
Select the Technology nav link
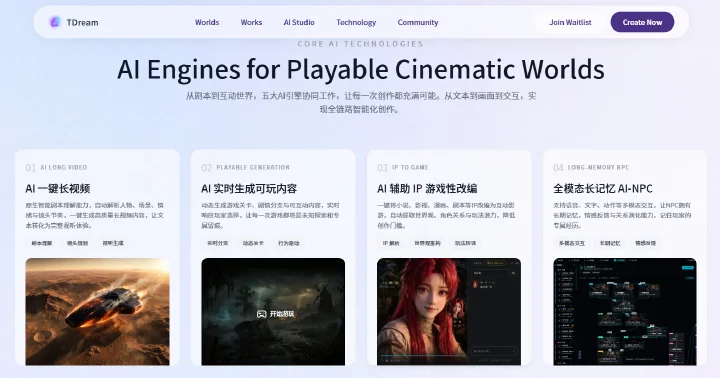356,22
